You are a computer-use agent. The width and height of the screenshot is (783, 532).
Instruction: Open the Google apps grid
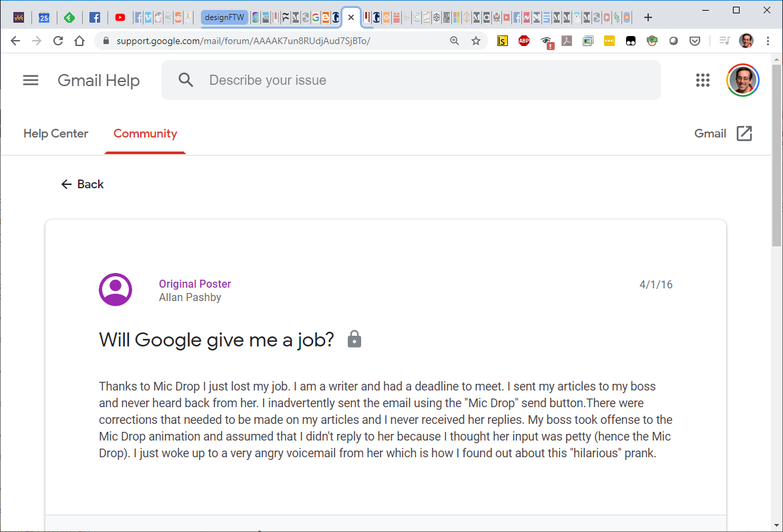pyautogui.click(x=702, y=81)
